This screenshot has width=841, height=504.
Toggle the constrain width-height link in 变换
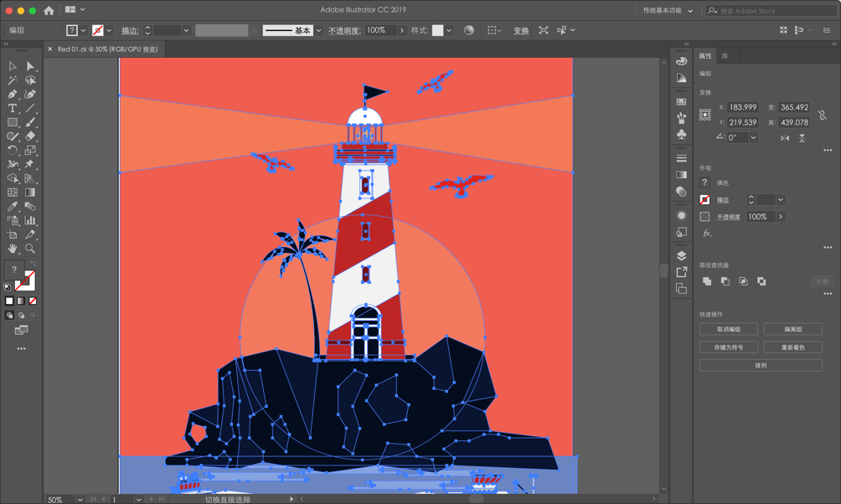click(x=823, y=116)
